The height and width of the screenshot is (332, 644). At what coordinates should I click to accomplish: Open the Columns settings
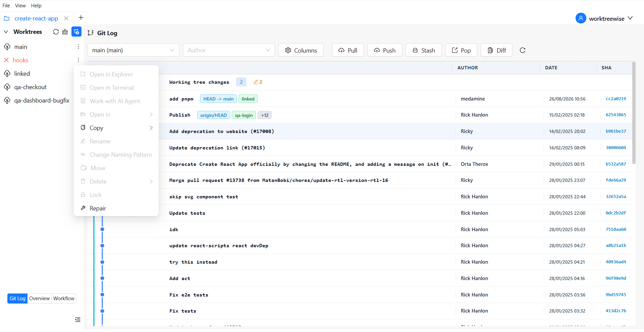pos(301,50)
